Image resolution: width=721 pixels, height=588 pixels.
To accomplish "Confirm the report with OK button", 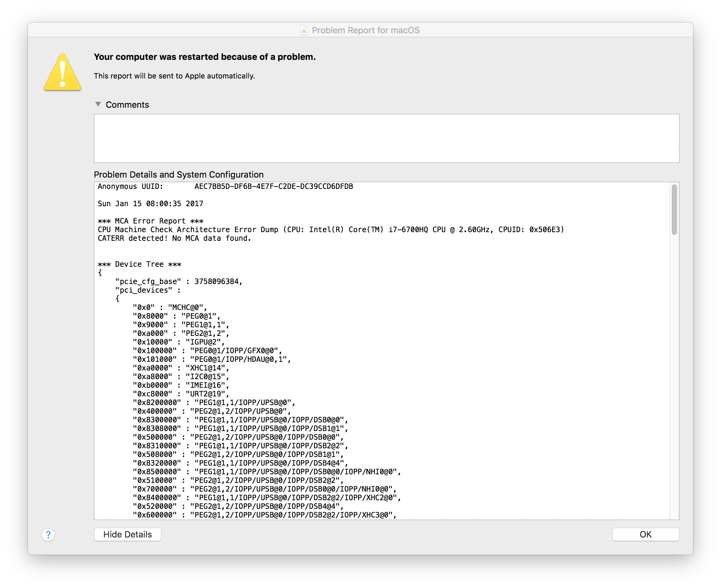I will point(645,534).
